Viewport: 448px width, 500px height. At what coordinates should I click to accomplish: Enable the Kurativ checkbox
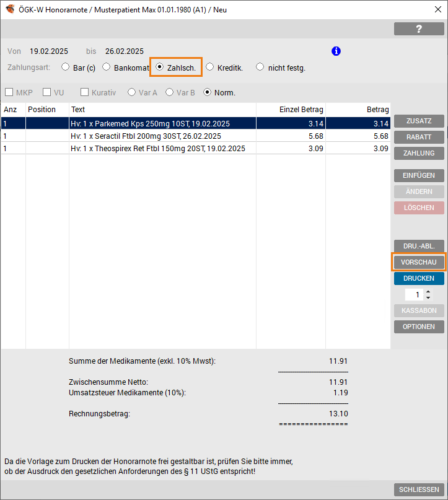(x=84, y=92)
